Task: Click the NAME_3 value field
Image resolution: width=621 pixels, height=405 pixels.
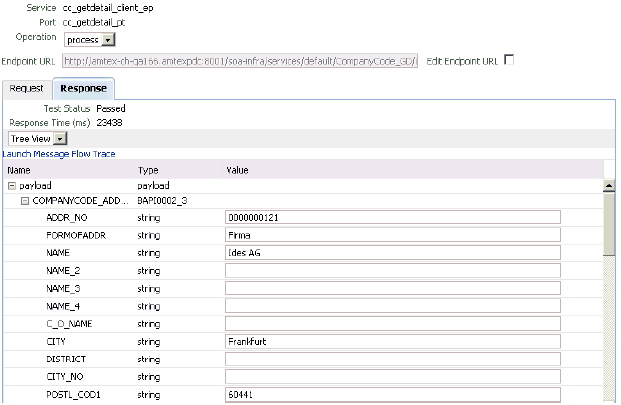Action: click(393, 288)
